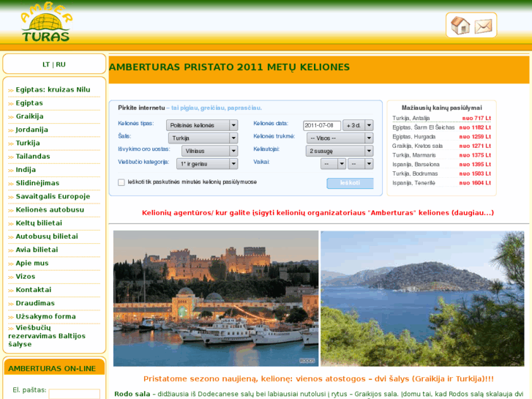Open the Vizos menu item
The image size is (532, 399).
pyautogui.click(x=26, y=277)
